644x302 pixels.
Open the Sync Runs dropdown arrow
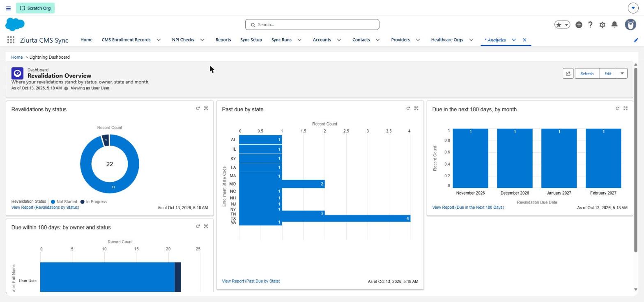pyautogui.click(x=299, y=40)
